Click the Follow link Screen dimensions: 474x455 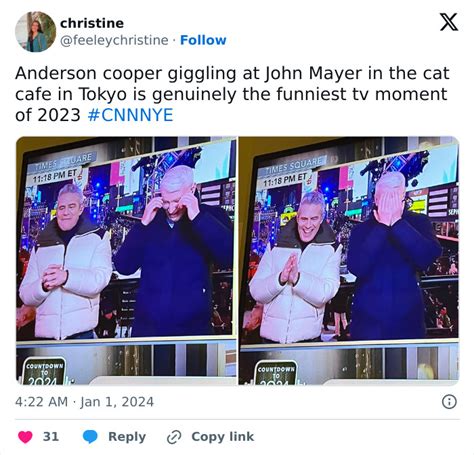(x=203, y=40)
